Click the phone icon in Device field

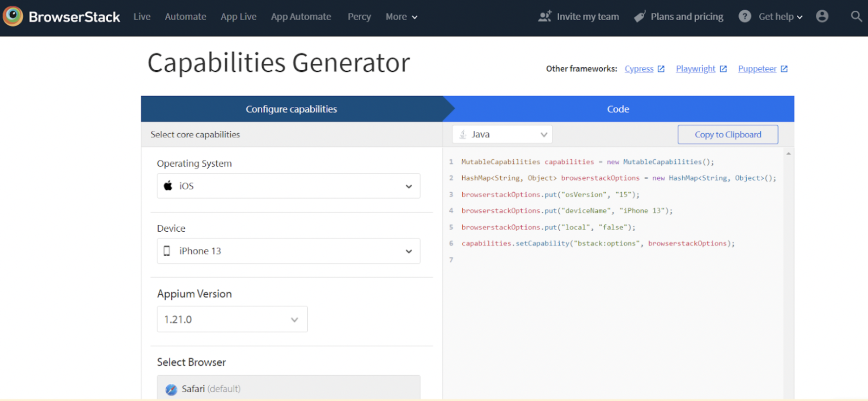[x=167, y=251]
